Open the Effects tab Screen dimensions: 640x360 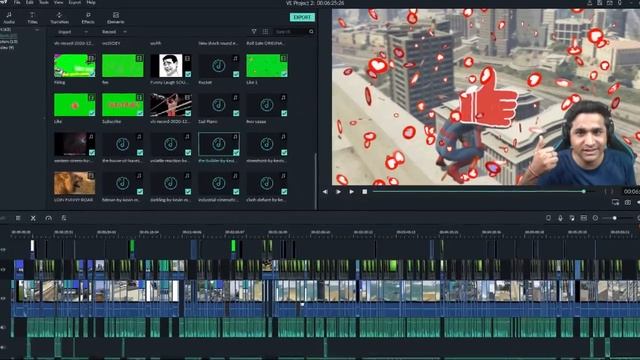click(88, 18)
